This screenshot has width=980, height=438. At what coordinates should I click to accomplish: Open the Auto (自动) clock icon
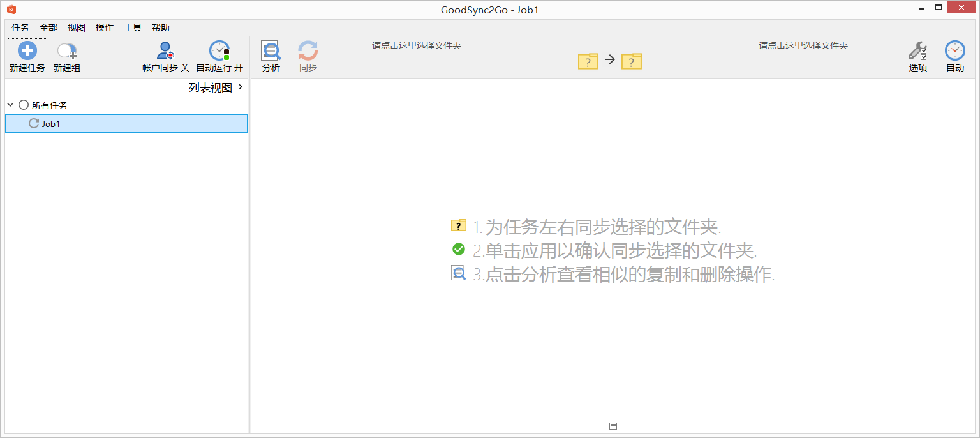[955, 50]
